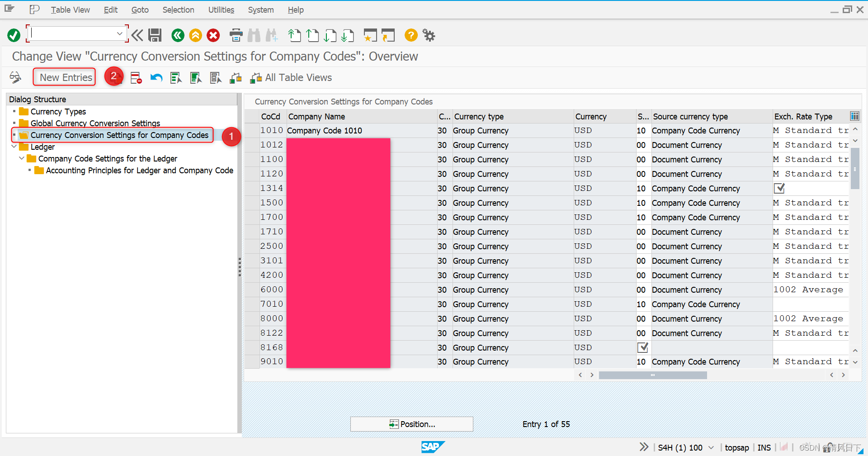868x456 pixels.
Task: Click the Position... button
Action: 412,424
